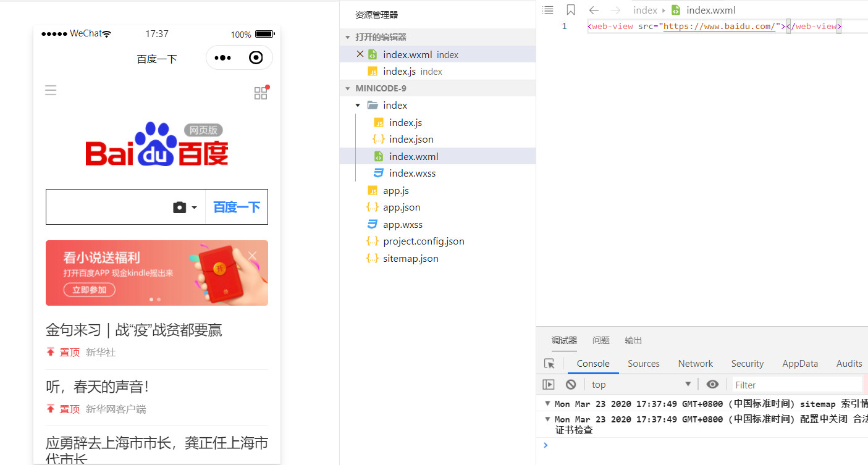Click the editor outline list icon
This screenshot has width=868, height=465.
tap(547, 10)
